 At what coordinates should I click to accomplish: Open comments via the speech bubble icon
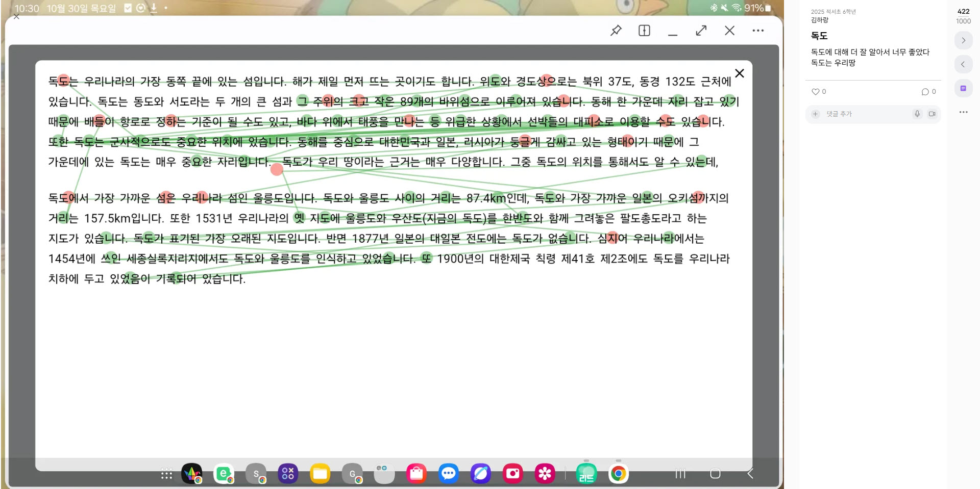point(925,92)
